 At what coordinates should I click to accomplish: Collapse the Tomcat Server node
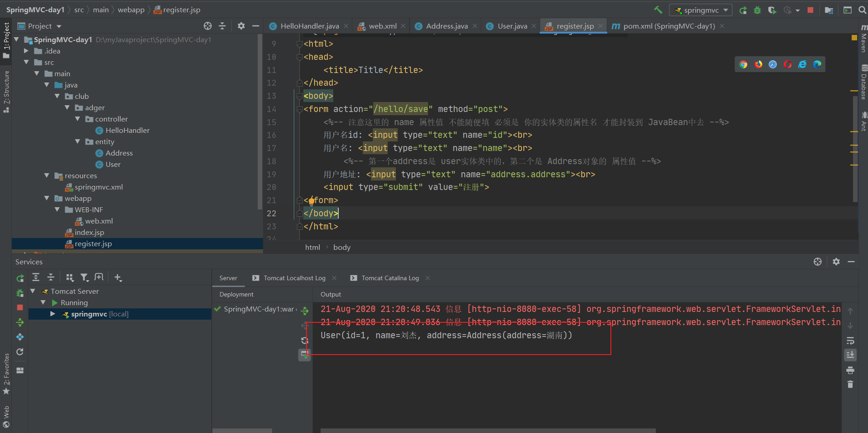(33, 291)
